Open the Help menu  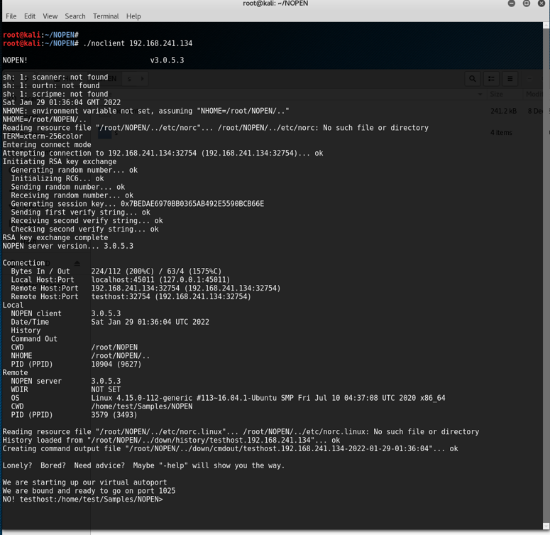pos(134,16)
